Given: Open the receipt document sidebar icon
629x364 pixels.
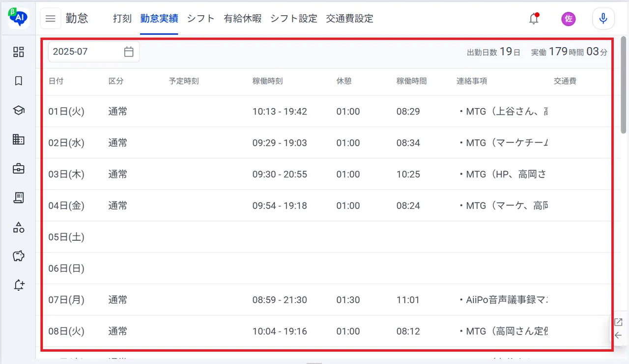Looking at the screenshot, I should click(19, 197).
